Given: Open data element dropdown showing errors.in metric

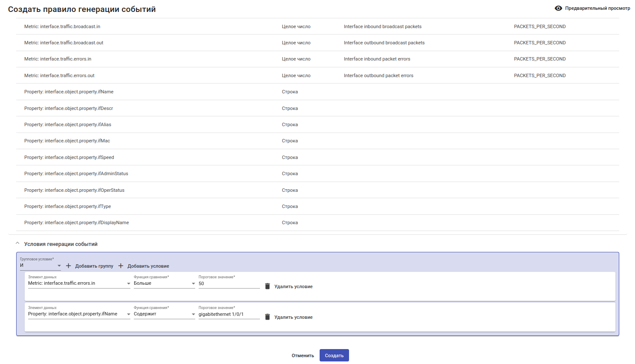Looking at the screenshot, I should [x=79, y=283].
